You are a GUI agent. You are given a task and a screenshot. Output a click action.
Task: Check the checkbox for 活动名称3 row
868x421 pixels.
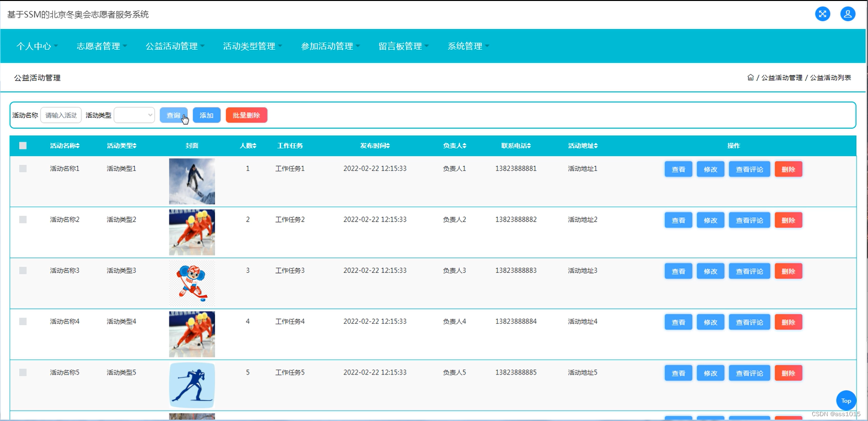tap(23, 271)
